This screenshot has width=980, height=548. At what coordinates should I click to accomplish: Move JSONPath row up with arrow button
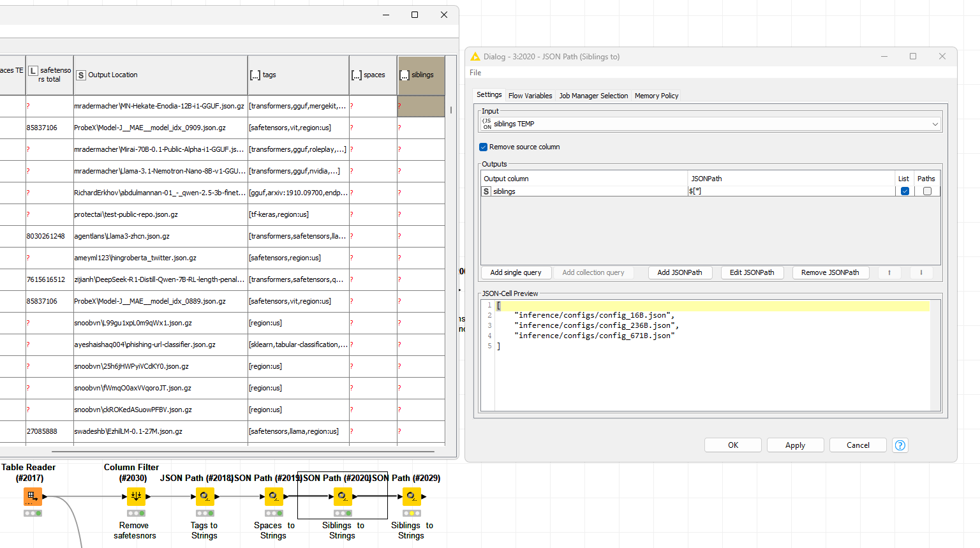[x=889, y=272]
